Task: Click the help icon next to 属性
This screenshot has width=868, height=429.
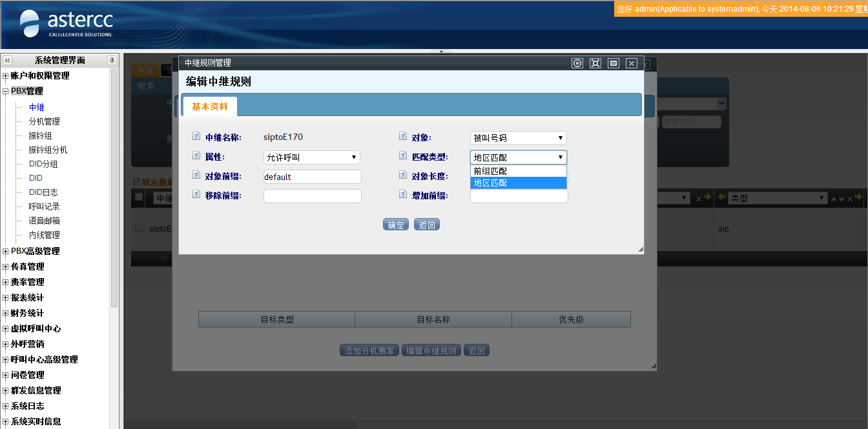Action: click(196, 156)
